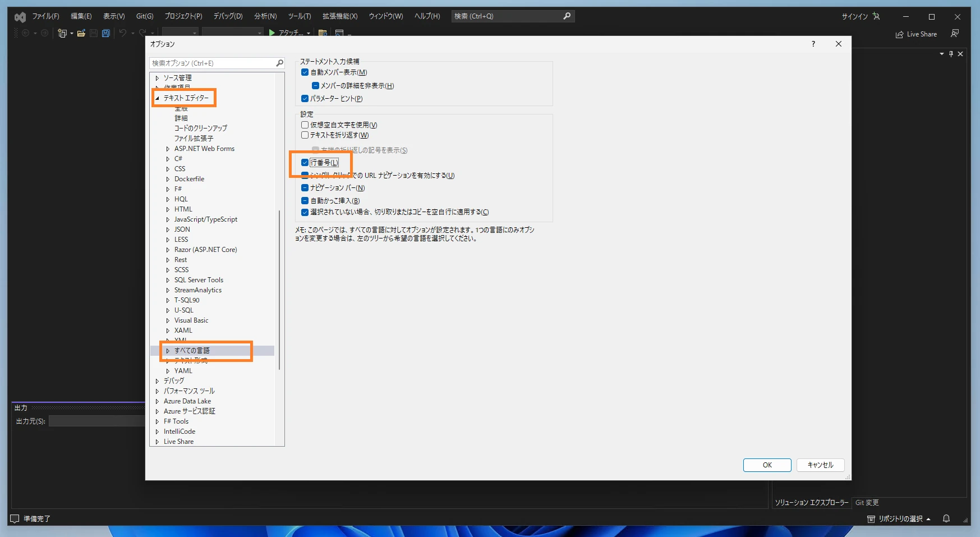Click the Find in Files toolbar icon

323,34
